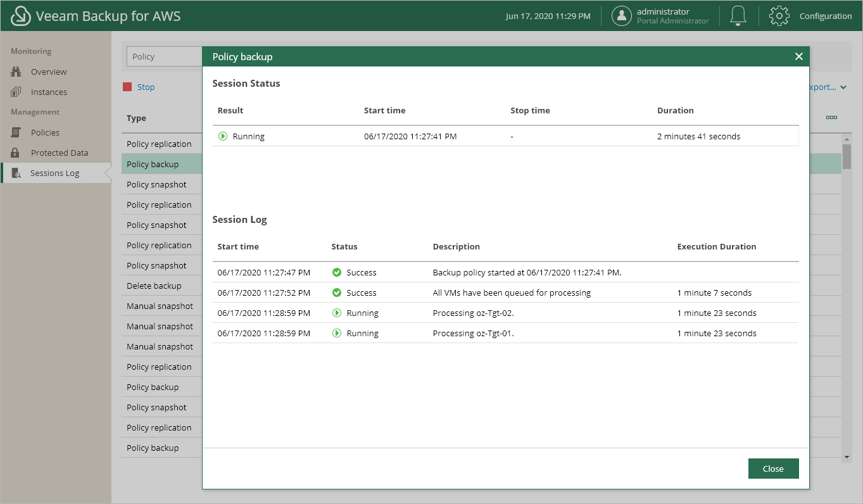Image resolution: width=863 pixels, height=504 pixels.
Task: Click Success icon for All VMs queued
Action: (x=337, y=293)
